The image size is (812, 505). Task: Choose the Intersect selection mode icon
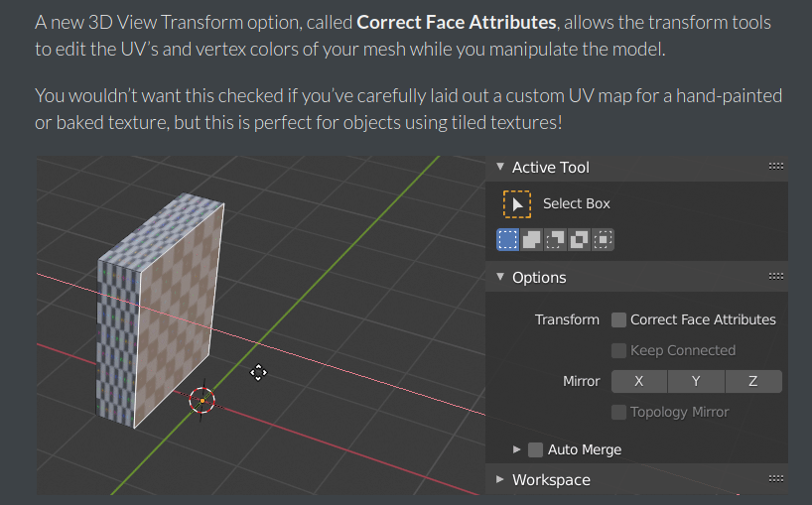[603, 239]
